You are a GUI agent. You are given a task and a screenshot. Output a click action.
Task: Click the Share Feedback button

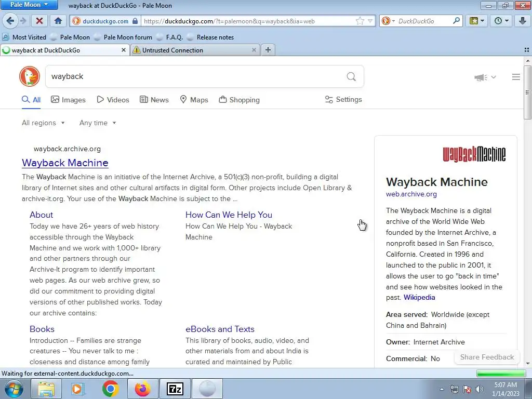487,357
